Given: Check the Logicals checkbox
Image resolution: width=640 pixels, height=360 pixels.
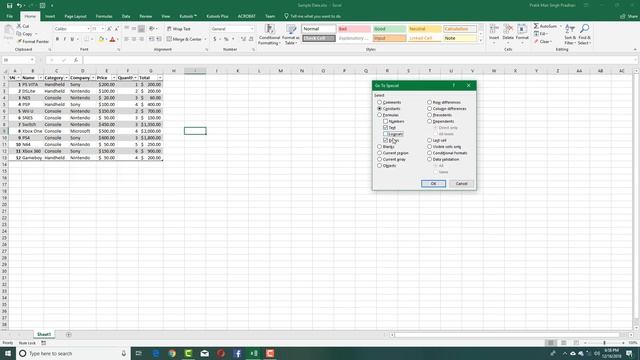Looking at the screenshot, I should [x=385, y=134].
